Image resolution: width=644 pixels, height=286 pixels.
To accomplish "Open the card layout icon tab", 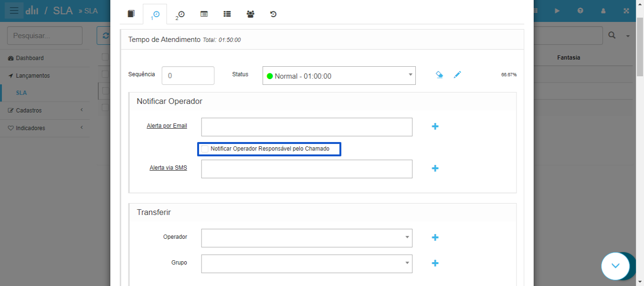I will 204,14.
